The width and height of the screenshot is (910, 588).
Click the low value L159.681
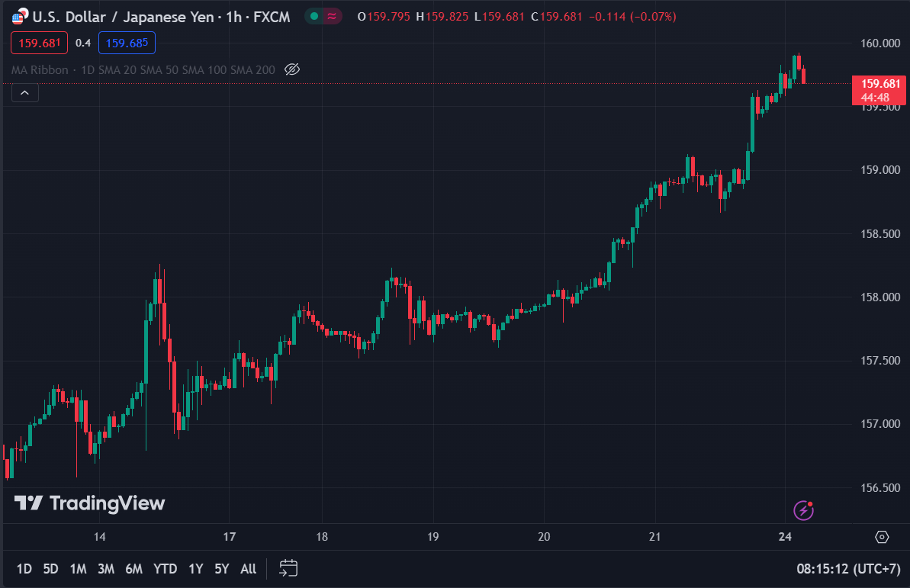coord(499,17)
